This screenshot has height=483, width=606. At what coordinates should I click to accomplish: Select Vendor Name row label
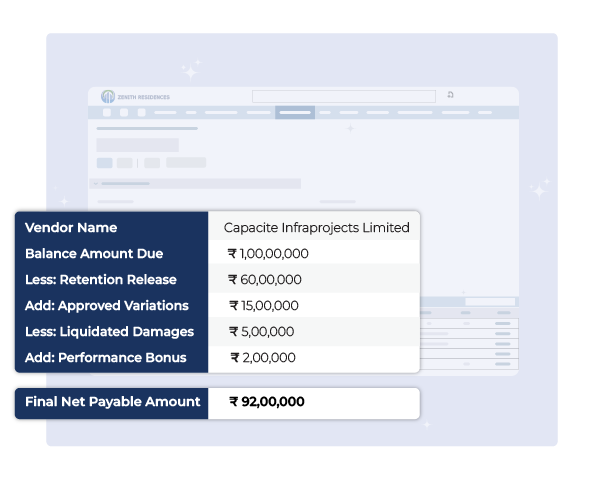point(70,228)
